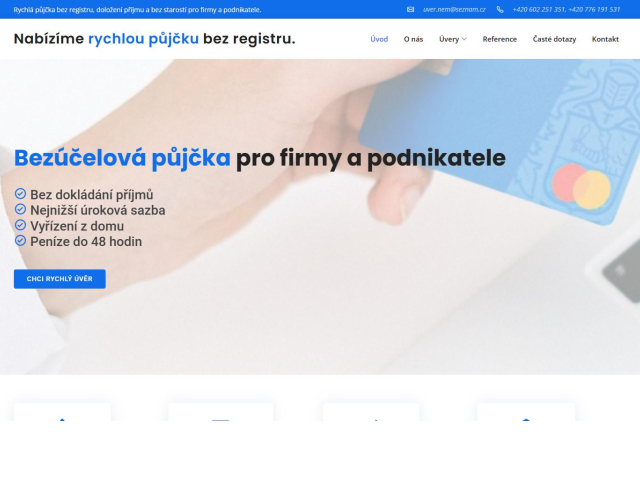The height and width of the screenshot is (480, 640).
Task: Click the CHCI RYCHLÝ ÚVĚR button
Action: point(60,279)
